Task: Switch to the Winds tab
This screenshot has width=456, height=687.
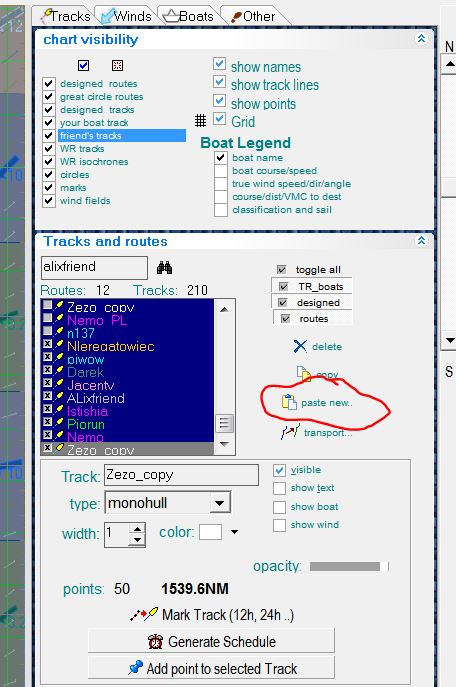Action: [x=126, y=16]
